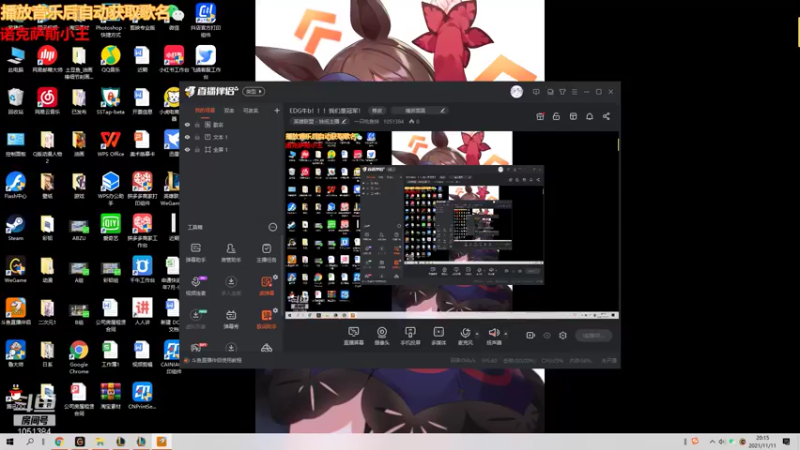Viewport: 800px width, 450px height.
Task: Open Windows search on taskbar
Action: 30,441
